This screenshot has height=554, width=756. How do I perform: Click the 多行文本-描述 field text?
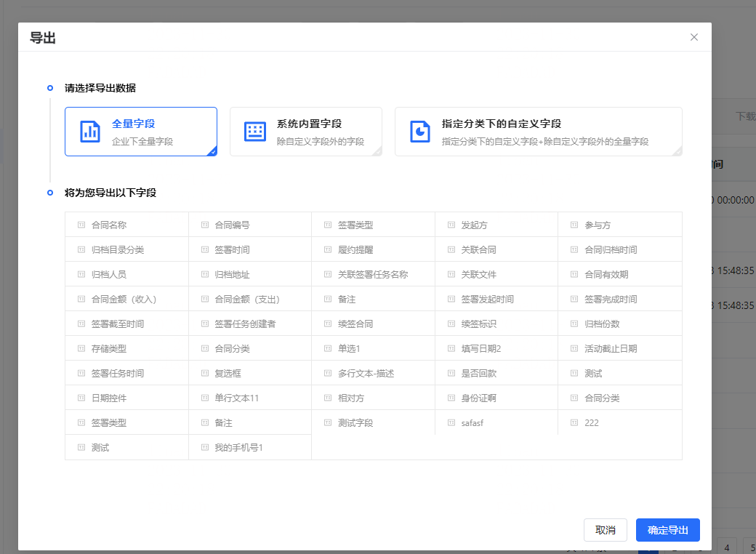click(366, 373)
